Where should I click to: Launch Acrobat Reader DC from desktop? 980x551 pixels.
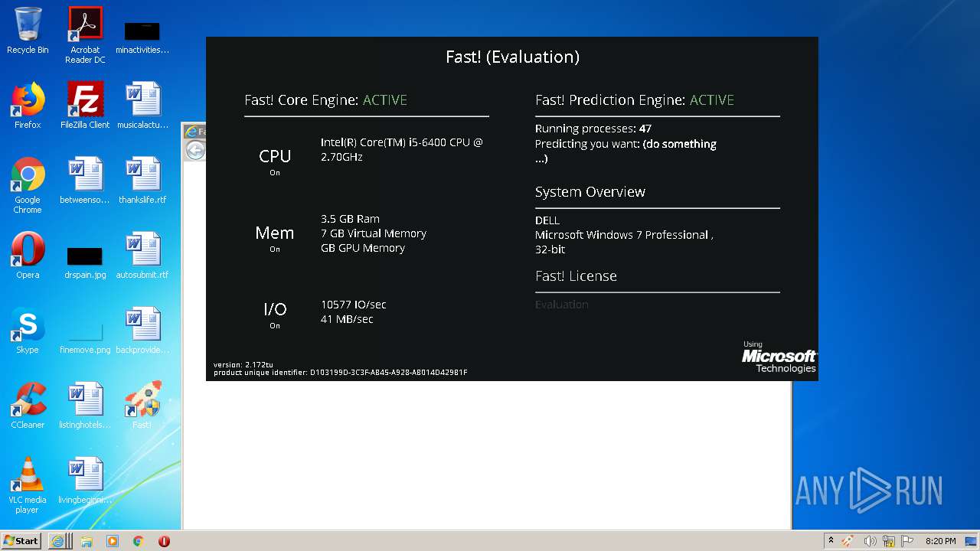click(x=85, y=35)
